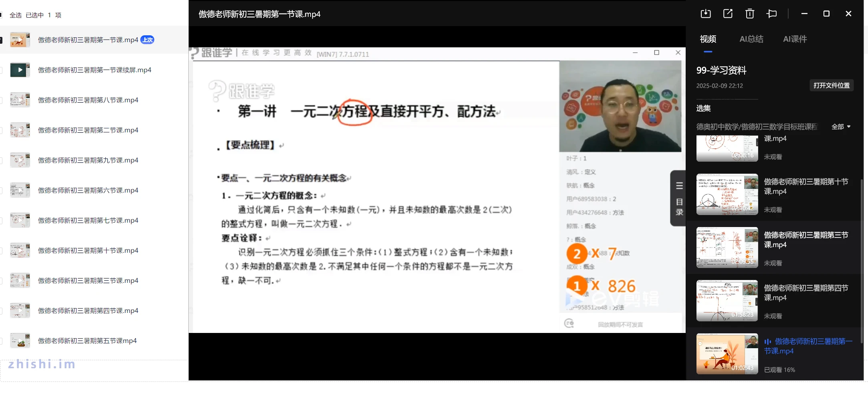
Task: Open the 目录 side panel handle
Action: 679,198
